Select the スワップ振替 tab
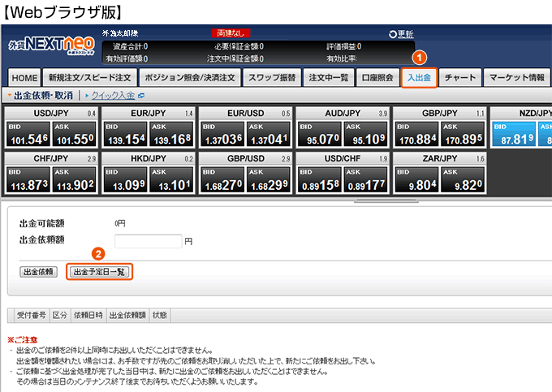This screenshot has width=552, height=392. (x=272, y=78)
